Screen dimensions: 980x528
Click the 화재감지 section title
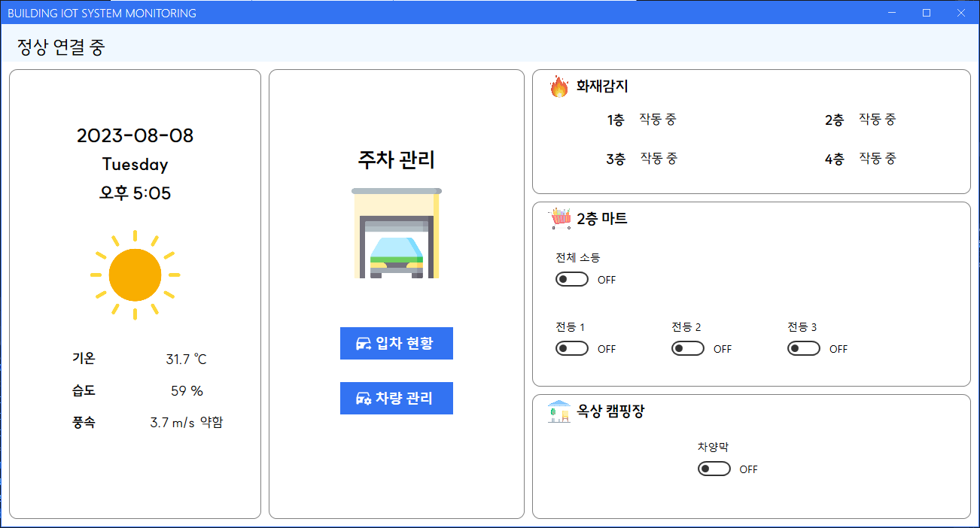pos(602,86)
